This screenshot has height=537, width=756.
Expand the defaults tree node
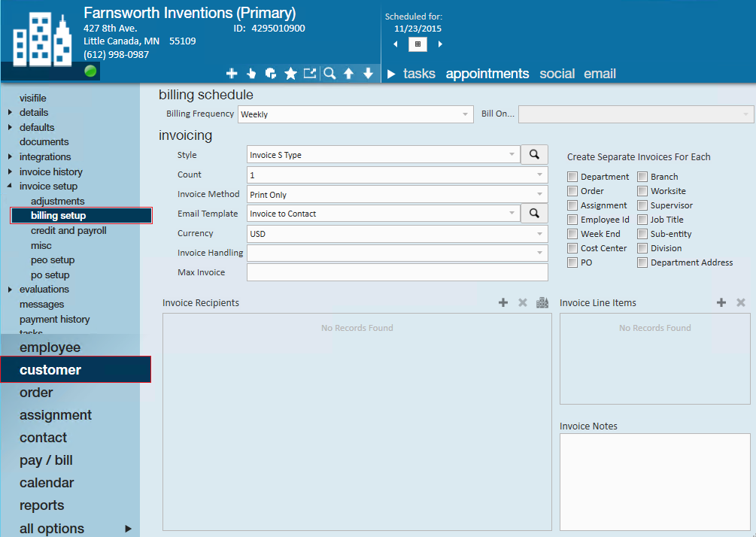10,127
